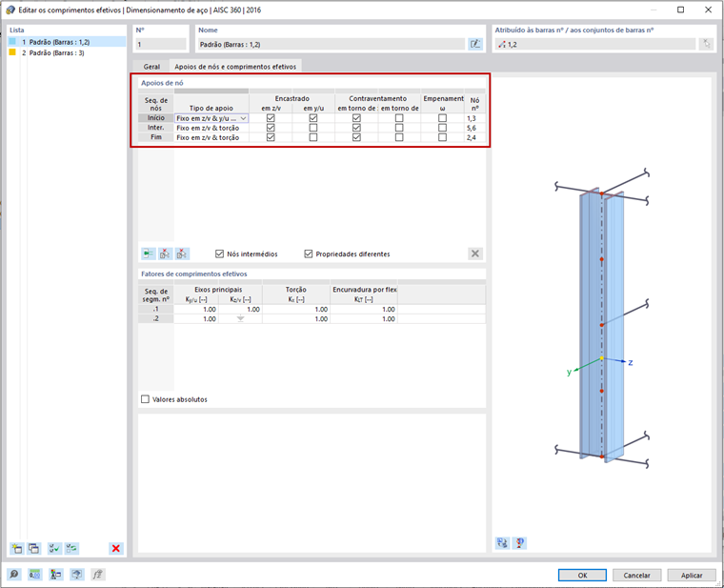Screen dimensions: 724x588
Task: Click Inter. row Fixo em z/v & torção
Action: pyautogui.click(x=211, y=128)
